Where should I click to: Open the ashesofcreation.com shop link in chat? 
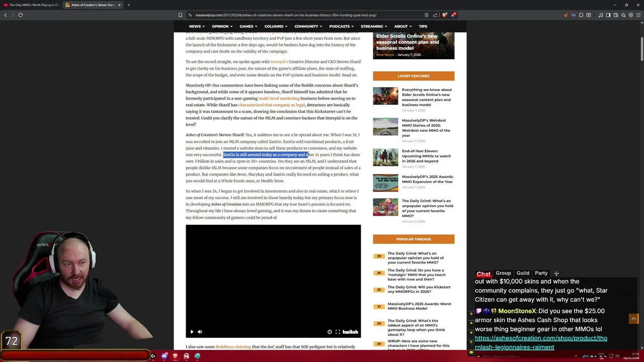click(x=541, y=342)
